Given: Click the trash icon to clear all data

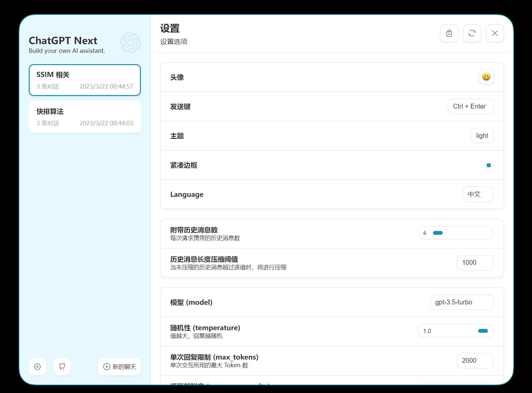Looking at the screenshot, I should coord(449,33).
